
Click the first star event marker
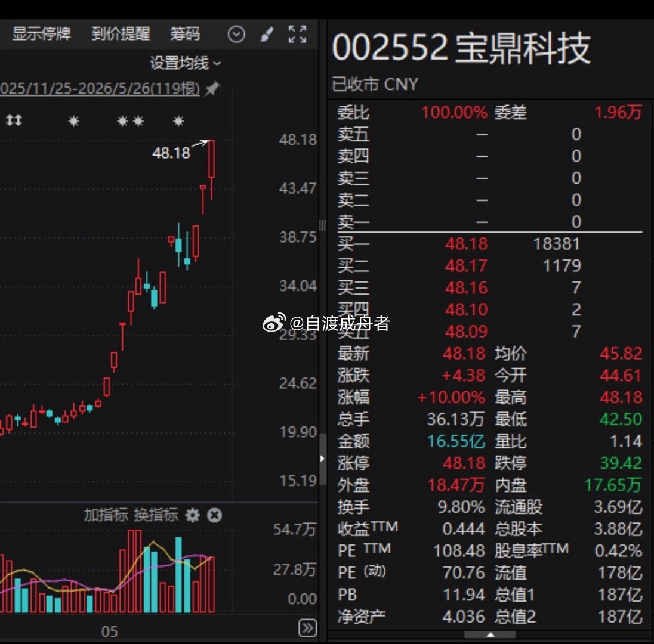click(74, 121)
